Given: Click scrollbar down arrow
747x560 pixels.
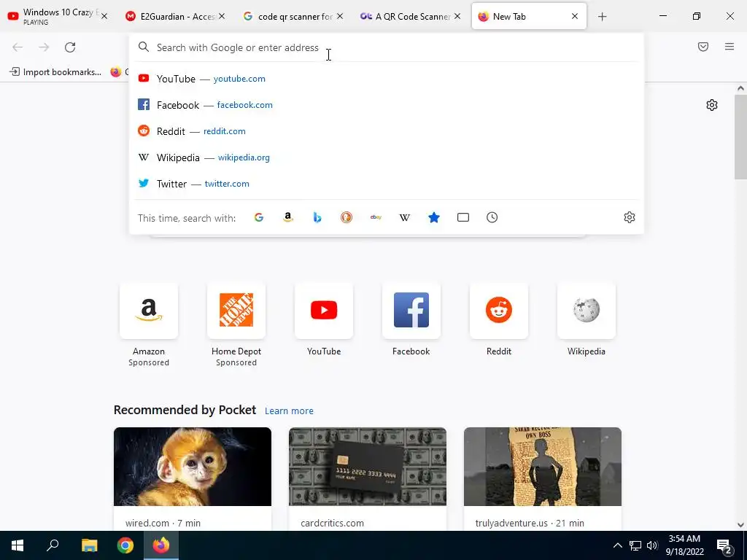Looking at the screenshot, I should click(740, 525).
